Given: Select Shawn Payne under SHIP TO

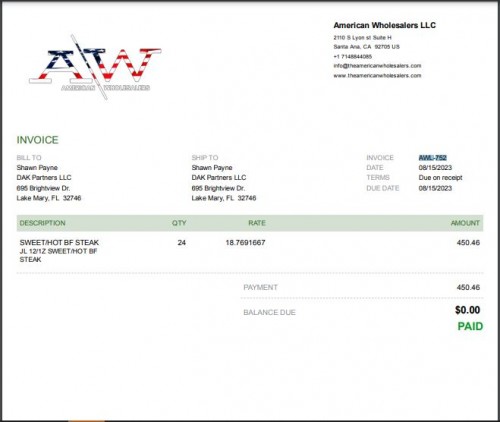Looking at the screenshot, I should click(x=212, y=168).
